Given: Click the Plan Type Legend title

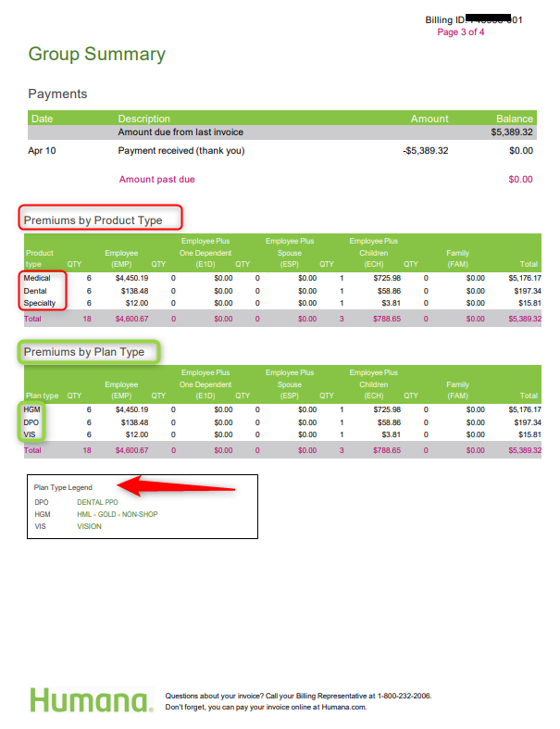Looking at the screenshot, I should coord(63,487).
